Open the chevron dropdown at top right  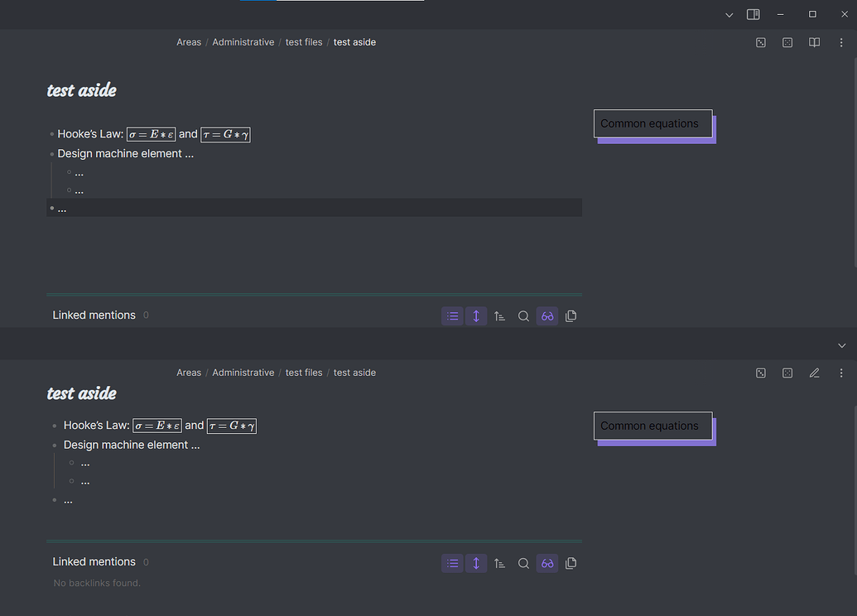[x=729, y=14]
